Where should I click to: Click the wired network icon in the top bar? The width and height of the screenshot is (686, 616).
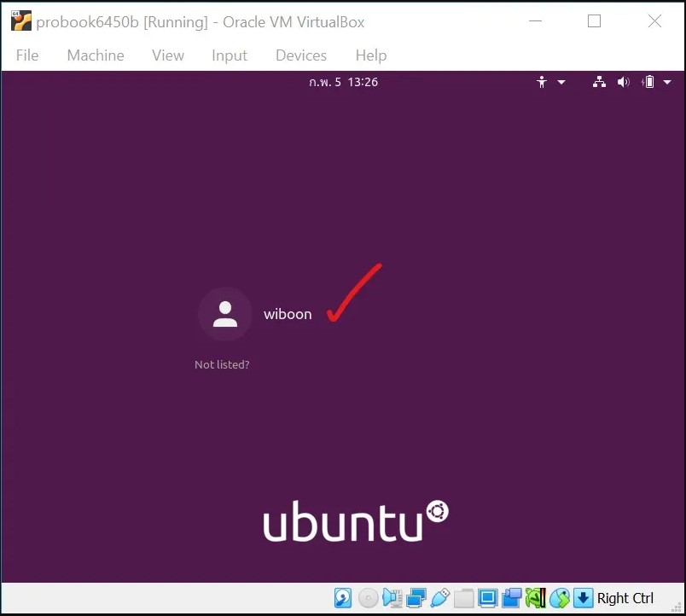(x=598, y=82)
